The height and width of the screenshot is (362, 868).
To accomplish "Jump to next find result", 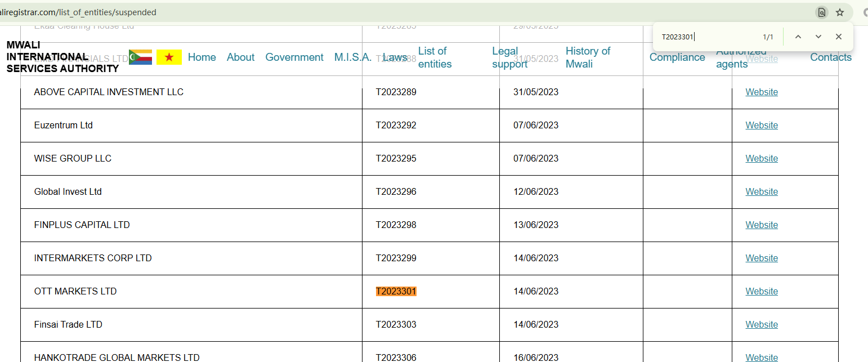I will tap(818, 37).
